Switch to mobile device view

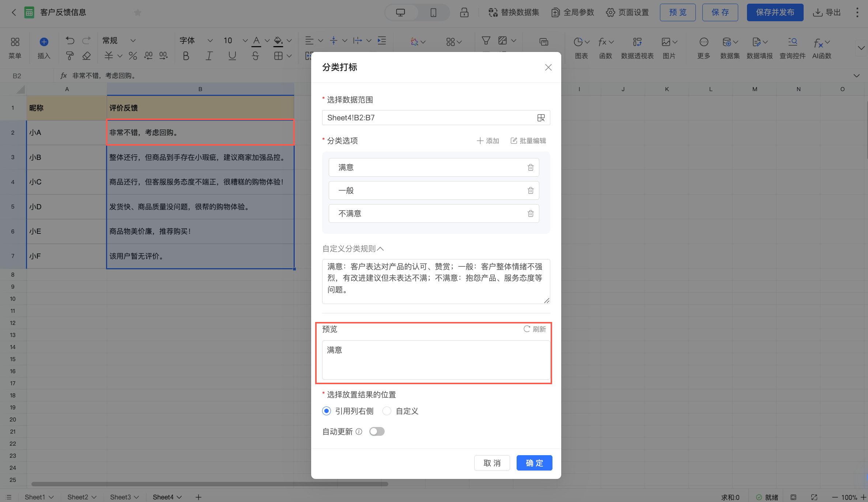point(433,12)
